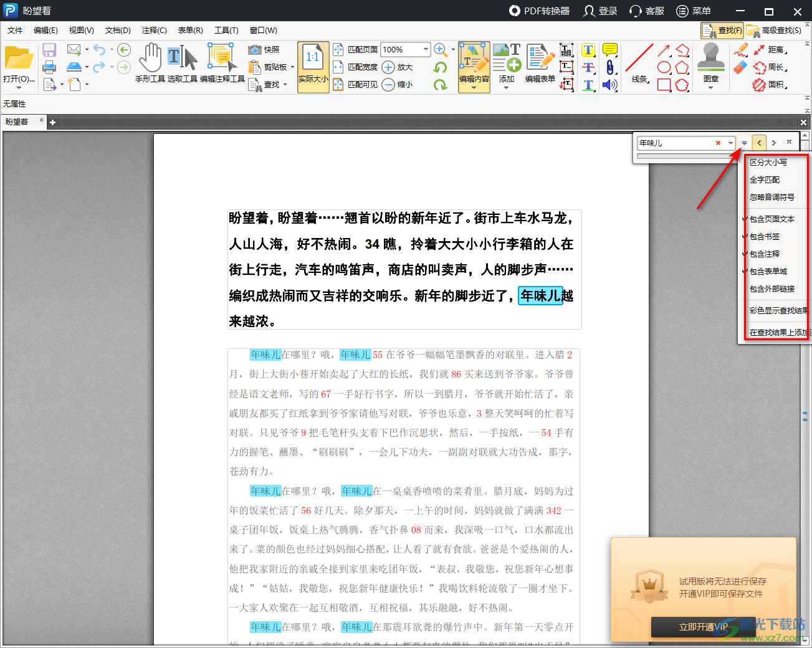Viewport: 812px width, 648px height.
Task: Click the Edit Form icon (编辑表单)
Action: pos(540,63)
